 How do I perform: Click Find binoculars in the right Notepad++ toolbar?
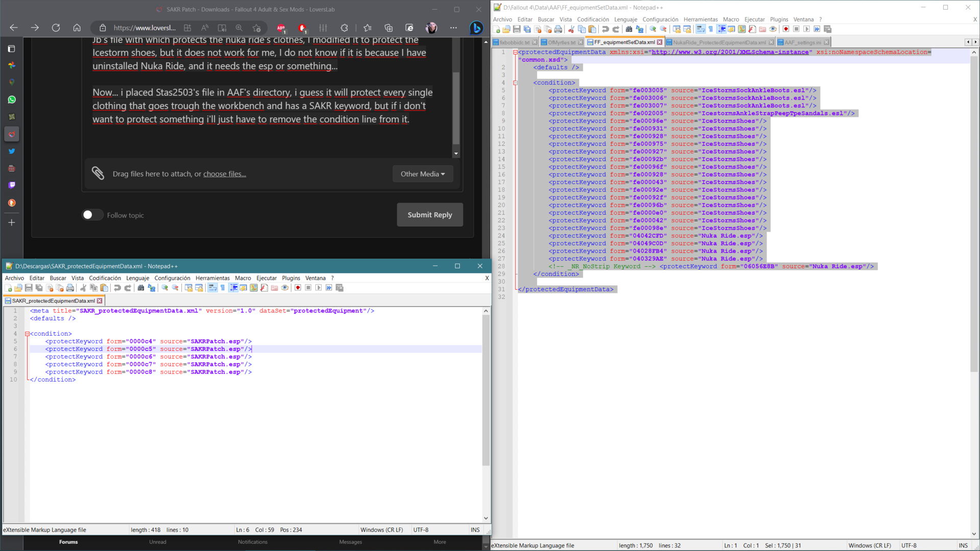[629, 29]
